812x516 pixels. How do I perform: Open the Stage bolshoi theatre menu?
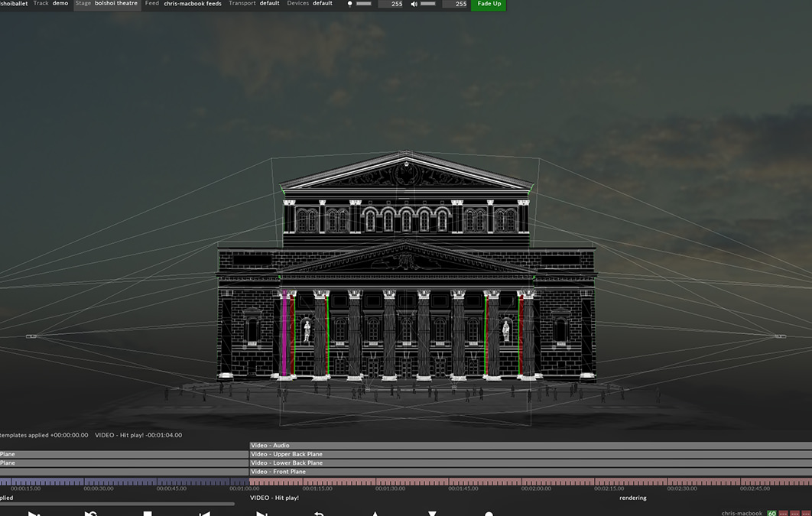click(x=107, y=4)
